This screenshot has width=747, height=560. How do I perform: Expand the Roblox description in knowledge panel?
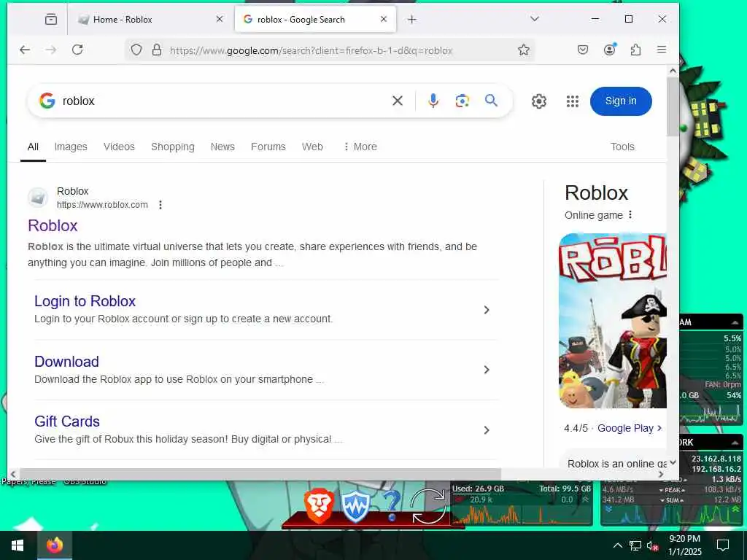pyautogui.click(x=673, y=462)
